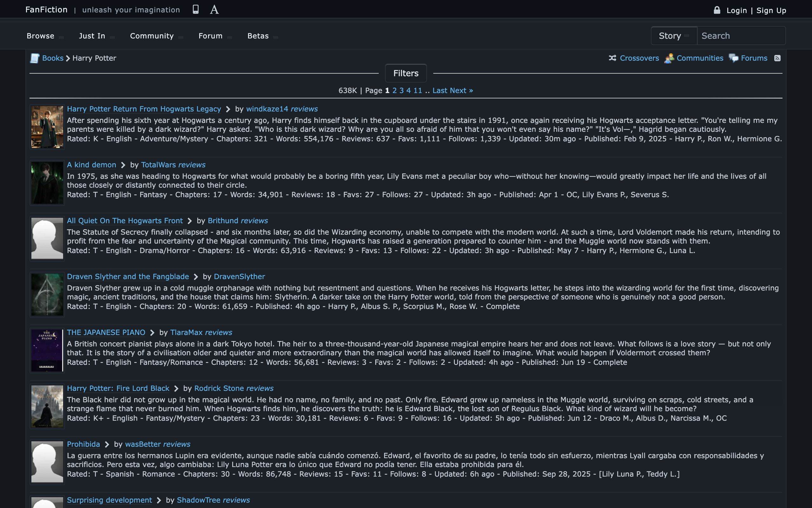
Task: Click default avatar thumbnail for Prohibida
Action: 47,462
